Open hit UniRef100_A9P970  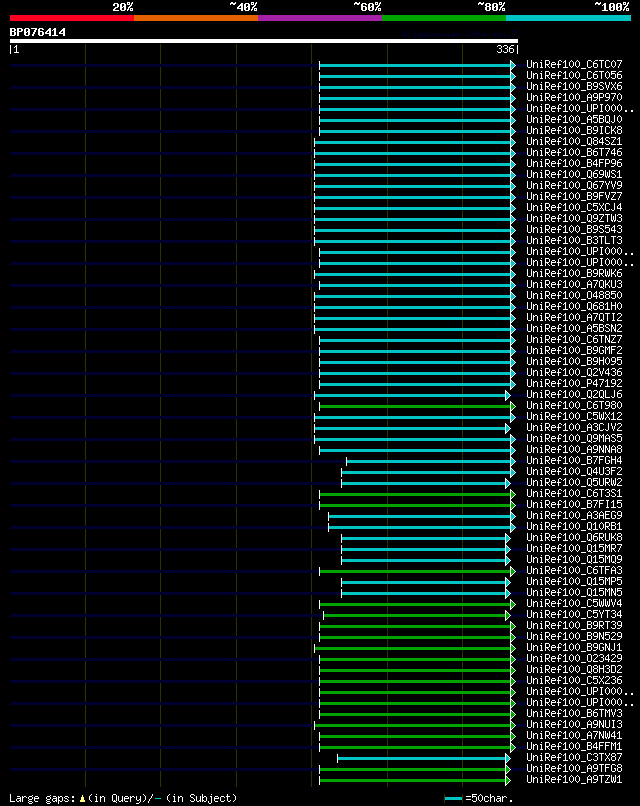[x=574, y=97]
